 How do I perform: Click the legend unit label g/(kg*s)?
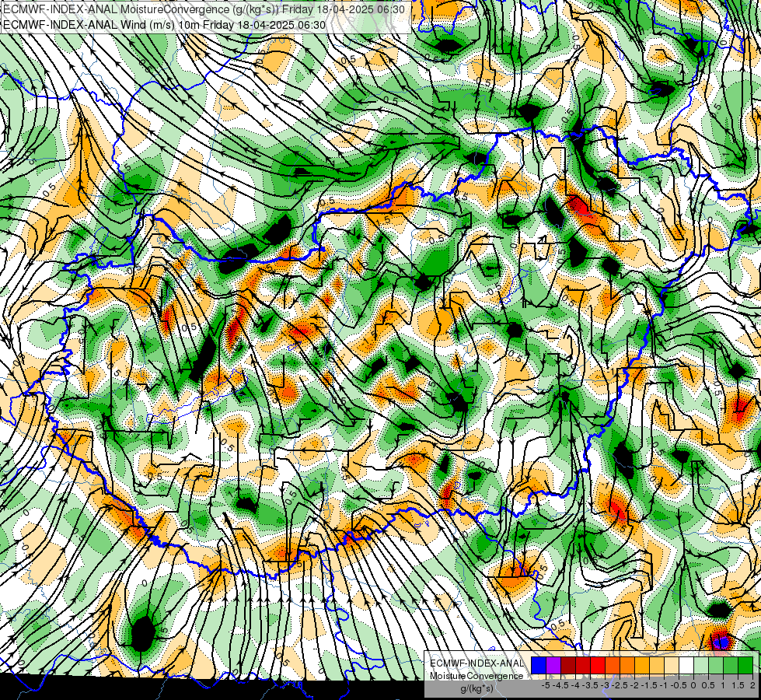[x=476, y=688]
